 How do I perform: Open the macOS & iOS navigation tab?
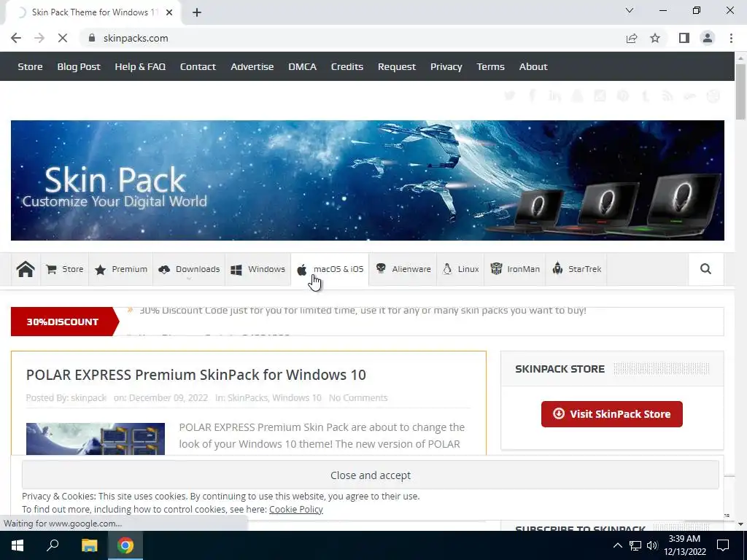coord(330,270)
